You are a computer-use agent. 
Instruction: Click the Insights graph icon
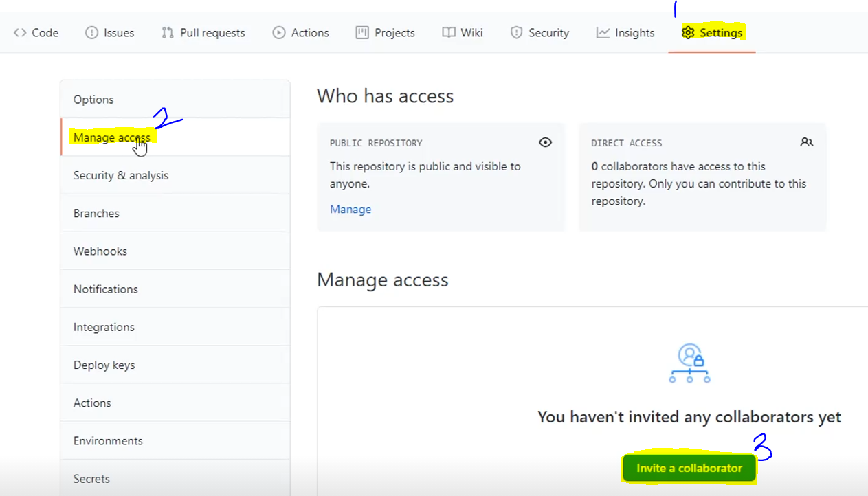click(603, 32)
